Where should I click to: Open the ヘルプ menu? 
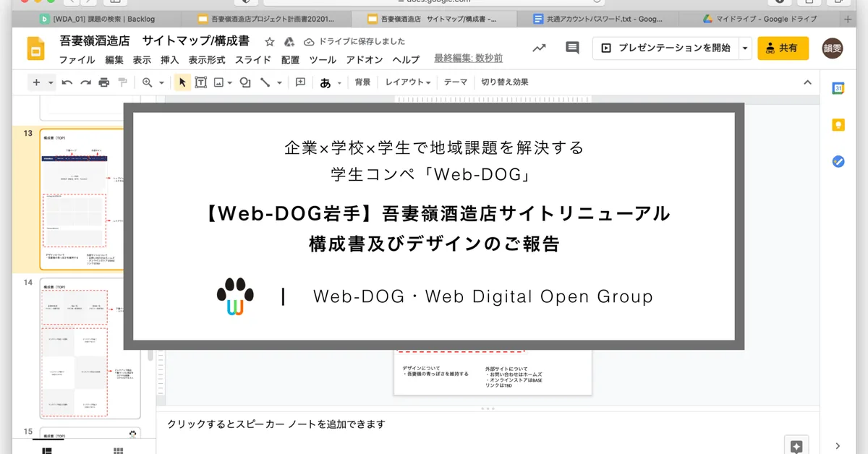406,59
